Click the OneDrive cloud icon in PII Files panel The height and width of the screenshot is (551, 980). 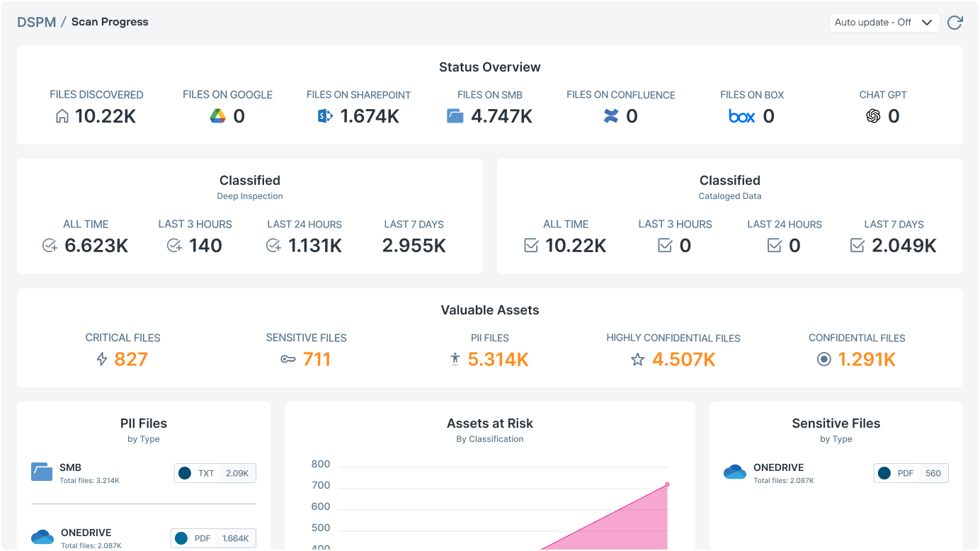pos(42,537)
